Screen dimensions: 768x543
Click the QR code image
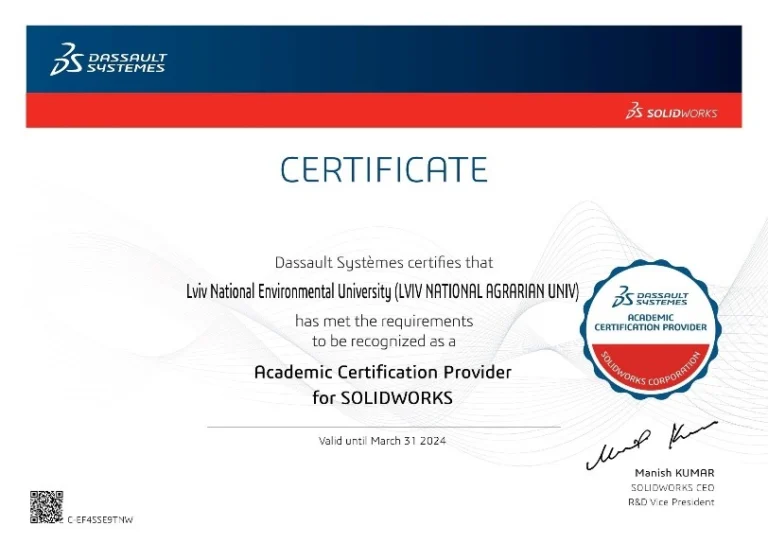pos(46,507)
